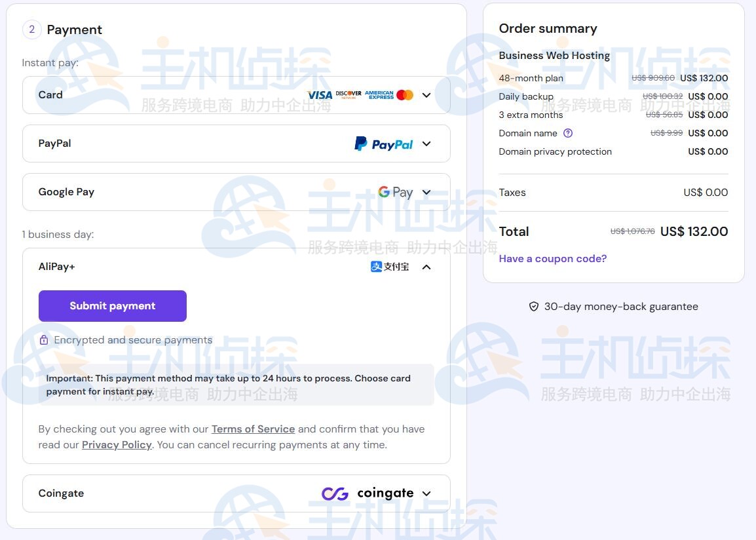Open the Domain name help tooltip icon
Viewport: 756px width, 540px height.
pyautogui.click(x=567, y=132)
